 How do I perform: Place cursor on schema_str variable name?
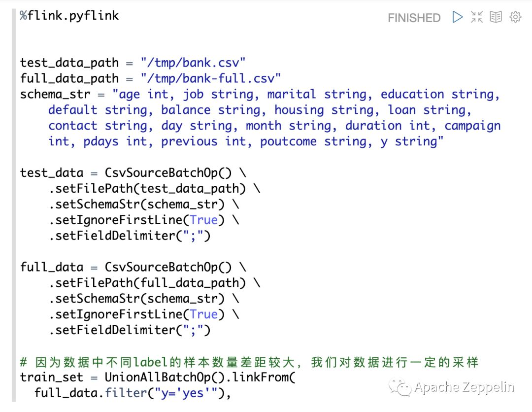point(55,94)
